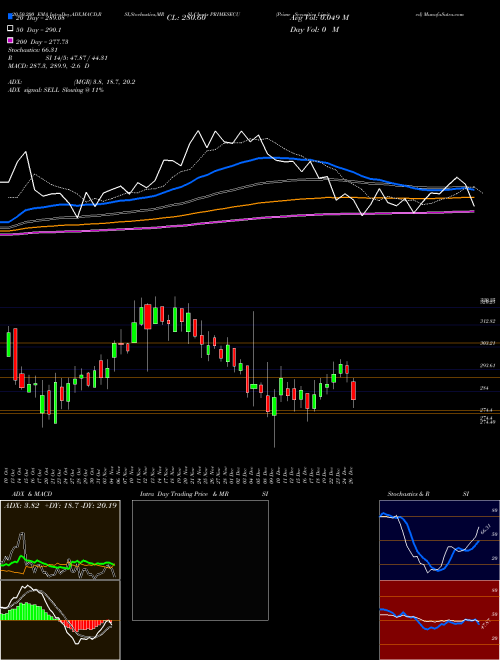This screenshot has width=500, height=660.
Task: Click the last red candlestick on the chart
Action: 354,391
